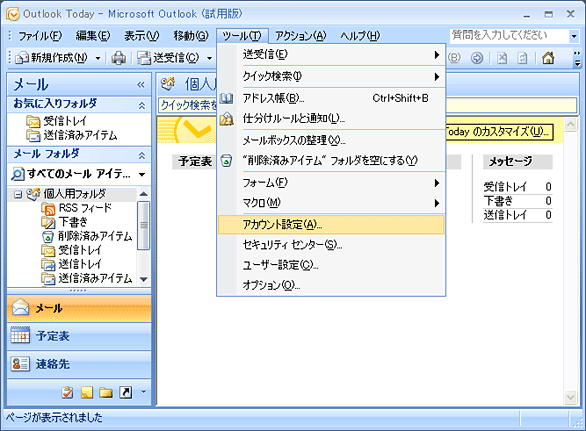Viewport: 586px width, 431px height.
Task: Open the アクション menu
Action: pos(301,36)
